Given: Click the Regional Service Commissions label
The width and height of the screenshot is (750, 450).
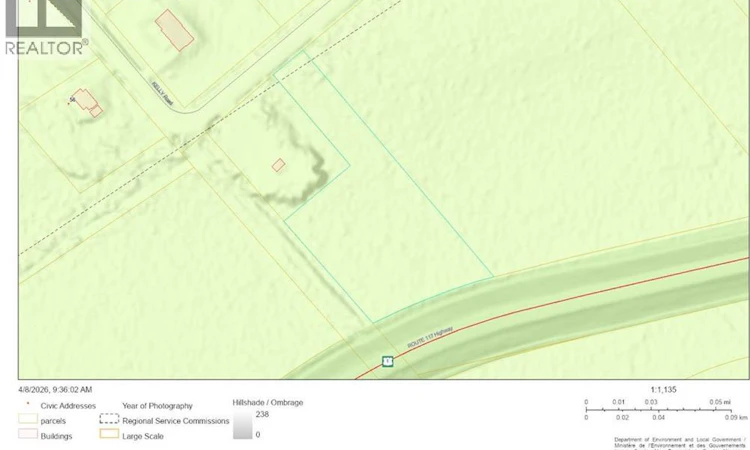Looking at the screenshot, I should 176,421.
